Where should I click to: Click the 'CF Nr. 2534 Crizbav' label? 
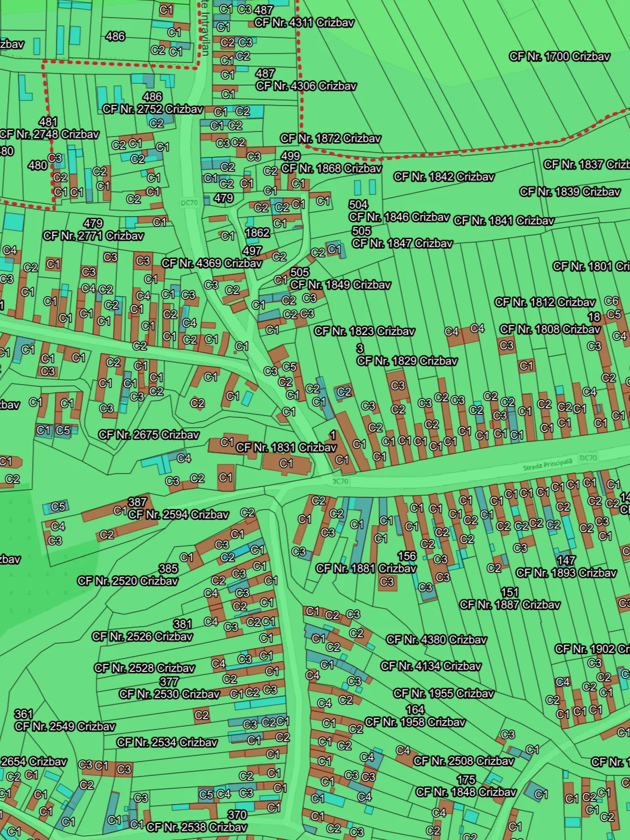click(167, 743)
